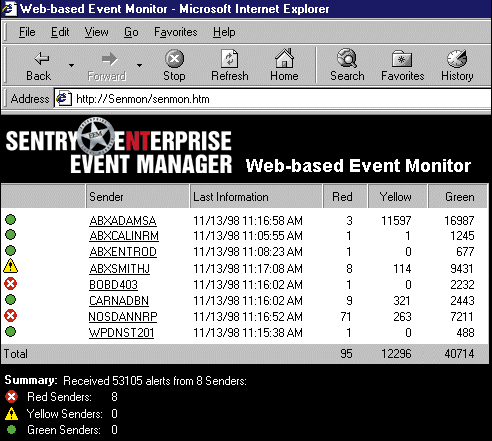This screenshot has width=492, height=441.
Task: Select the timestamp 11/13/98 11:17:08 AM
Action: pos(248,269)
